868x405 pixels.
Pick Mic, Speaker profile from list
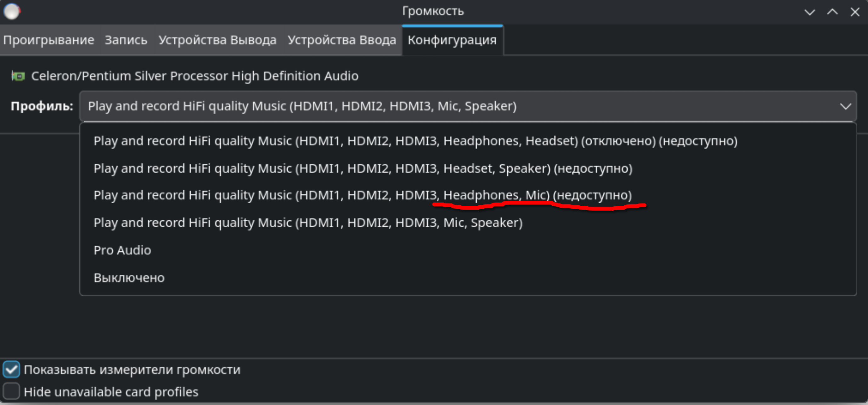coord(308,223)
